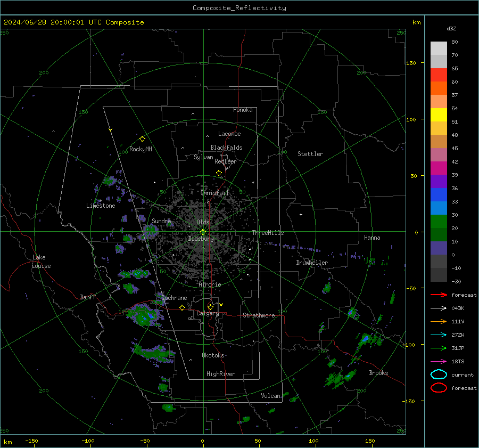The height and width of the screenshot is (448, 479).
Task: Select the blue 33-36 dBZ swatch
Action: click(x=439, y=195)
